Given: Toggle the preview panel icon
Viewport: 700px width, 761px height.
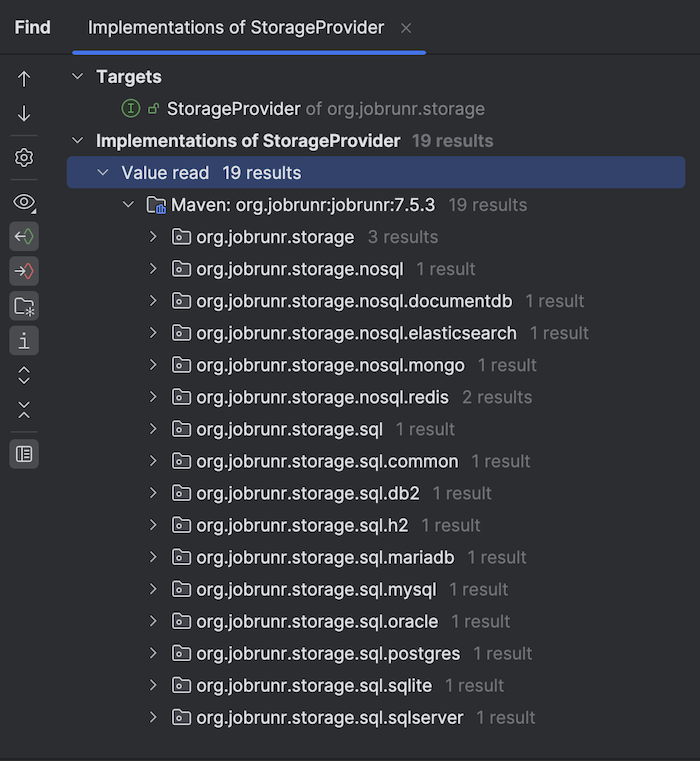Looking at the screenshot, I should coord(24,454).
